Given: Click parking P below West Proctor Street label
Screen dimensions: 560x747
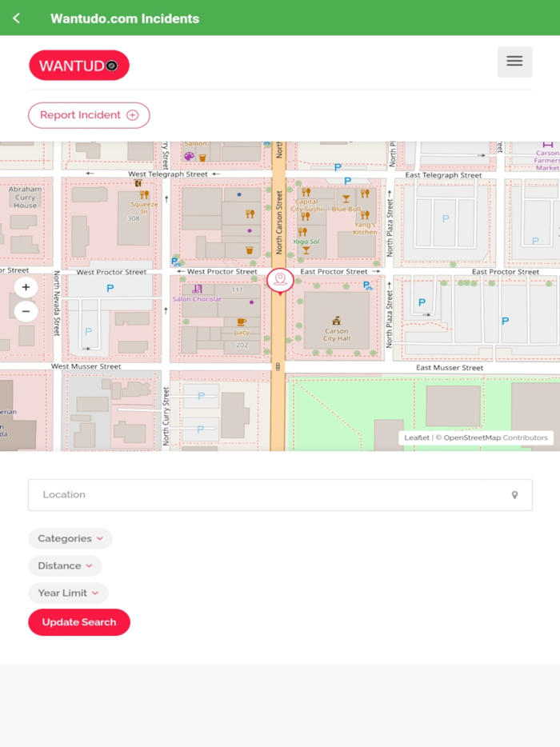Looking at the screenshot, I should [110, 288].
